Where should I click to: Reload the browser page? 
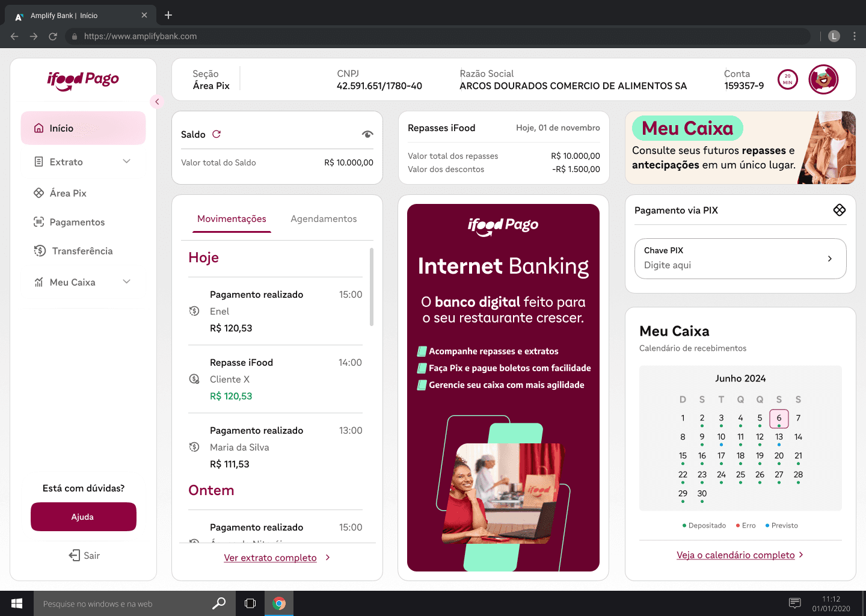pyautogui.click(x=53, y=36)
